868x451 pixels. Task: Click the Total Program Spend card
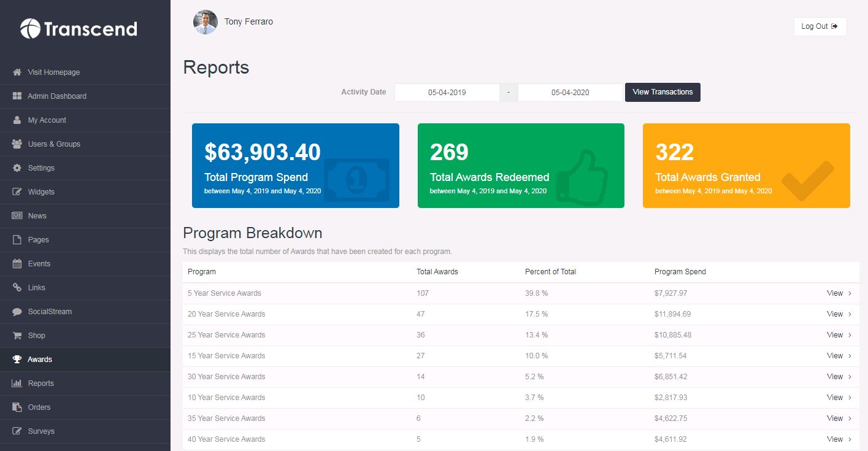tap(296, 166)
